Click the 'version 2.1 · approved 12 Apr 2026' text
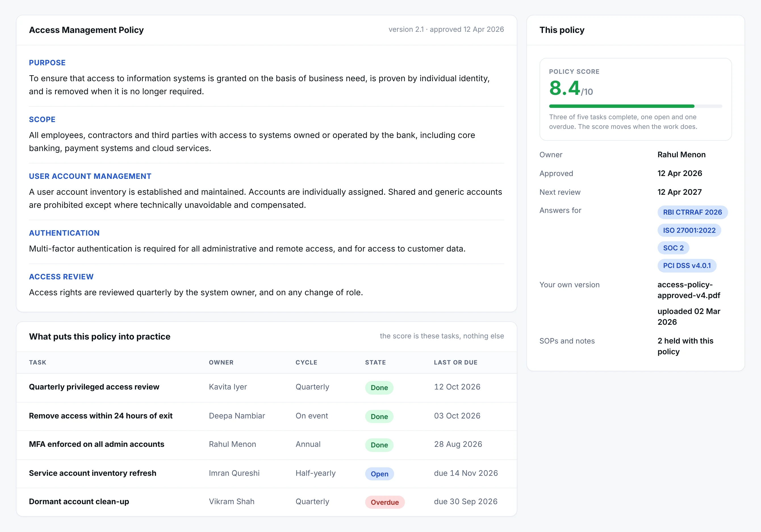 (x=446, y=29)
